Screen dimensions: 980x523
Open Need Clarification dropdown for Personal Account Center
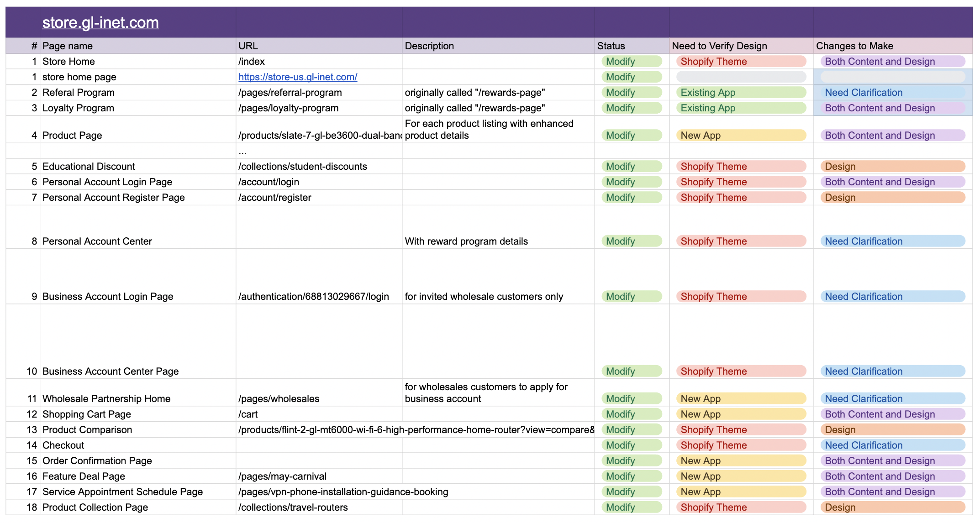(893, 241)
